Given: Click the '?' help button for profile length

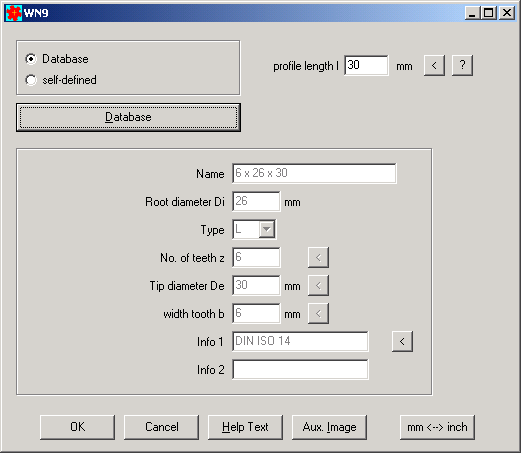Looking at the screenshot, I should [462, 65].
